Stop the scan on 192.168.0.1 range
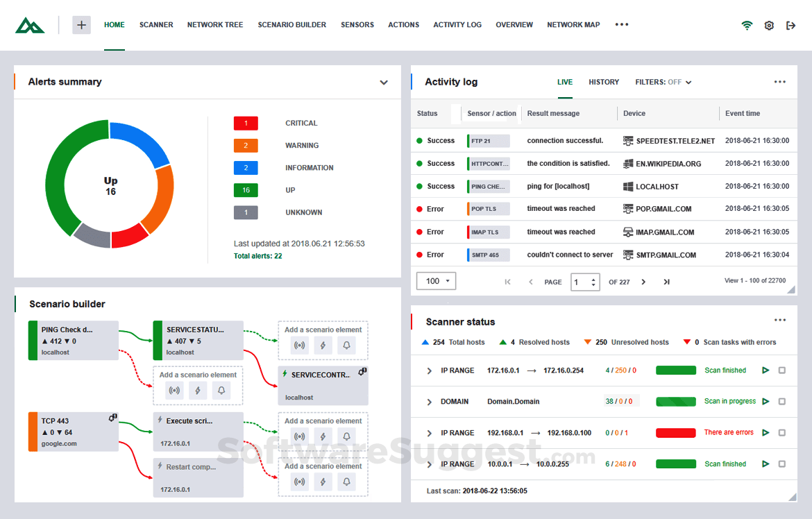This screenshot has height=519, width=812. 781,432
